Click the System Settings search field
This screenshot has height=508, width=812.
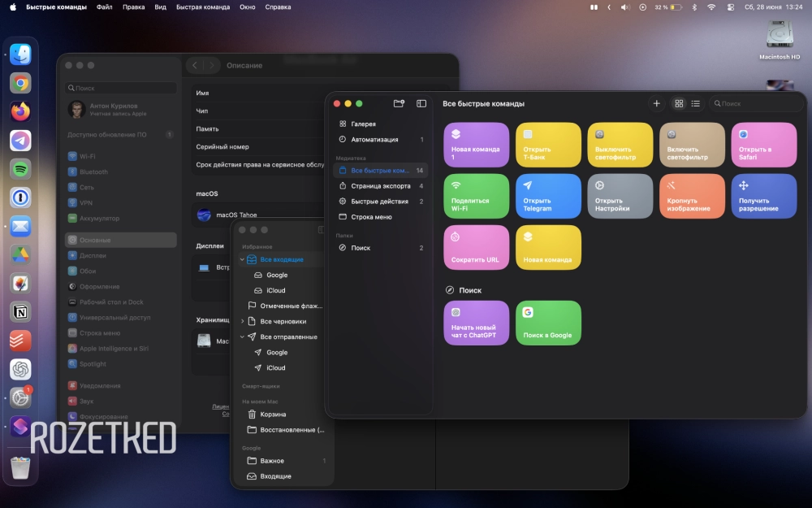pos(121,88)
